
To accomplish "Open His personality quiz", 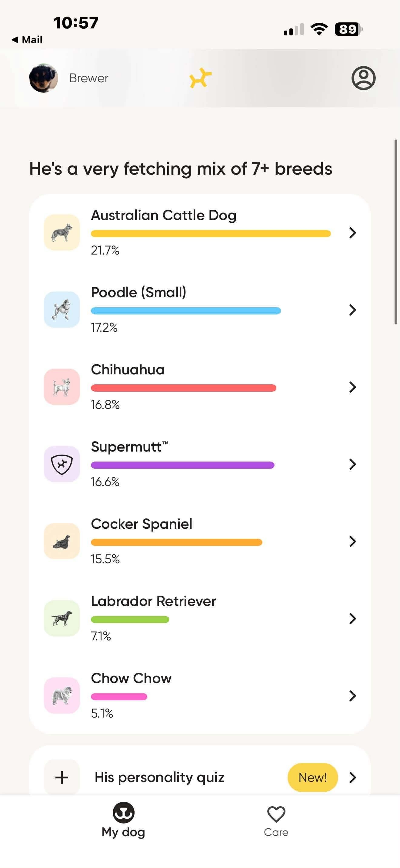I will click(159, 777).
